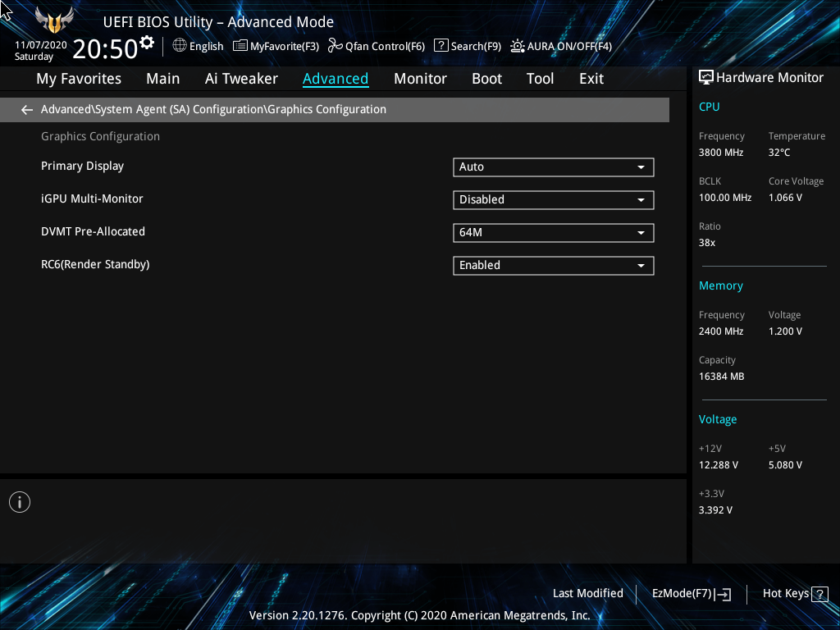Click CPU temperature value 32°C
Screen dimensions: 840x630
pyautogui.click(x=779, y=153)
